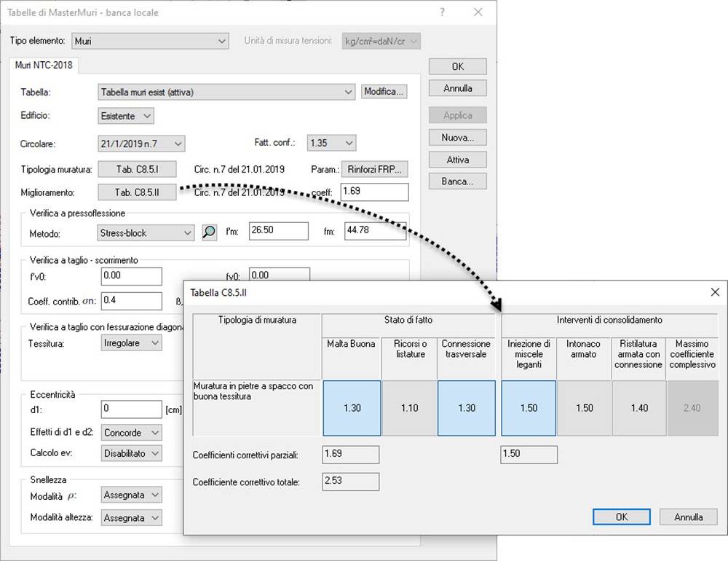Image resolution: width=728 pixels, height=561 pixels.
Task: Click the Modifica... button
Action: coord(384,92)
